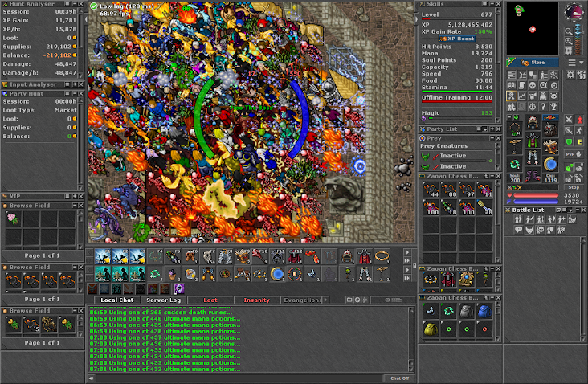Select container item stack of 44
The height and width of the screenshot is (384, 588).
(x=431, y=190)
